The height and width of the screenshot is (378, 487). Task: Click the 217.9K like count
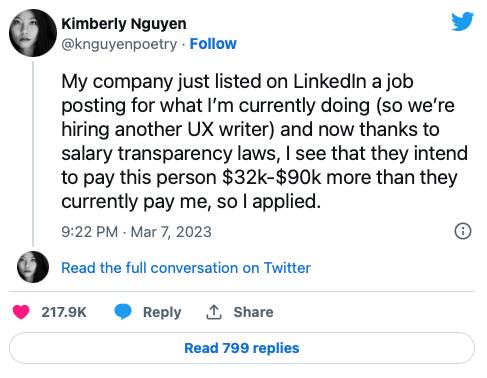pos(64,312)
